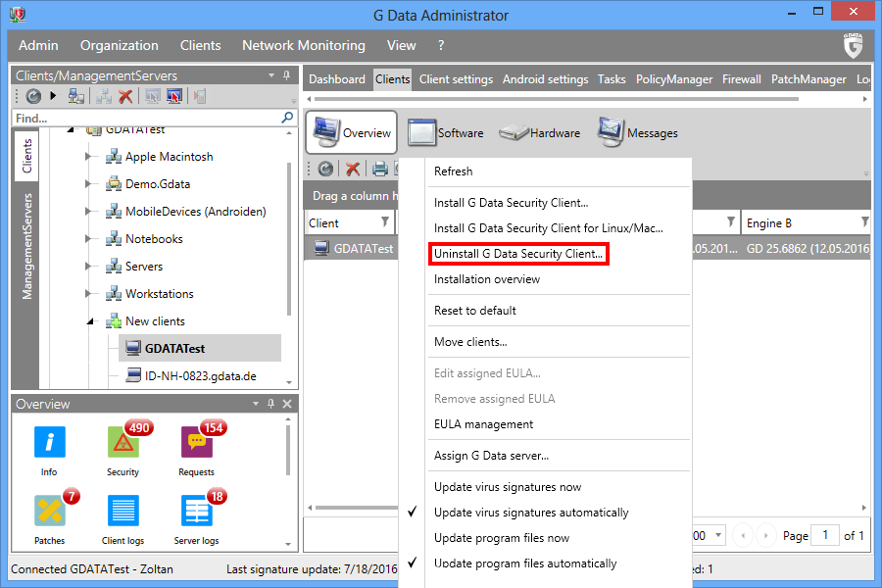Select ID-NH-0823.gdata.de in the tree

[x=200, y=376]
